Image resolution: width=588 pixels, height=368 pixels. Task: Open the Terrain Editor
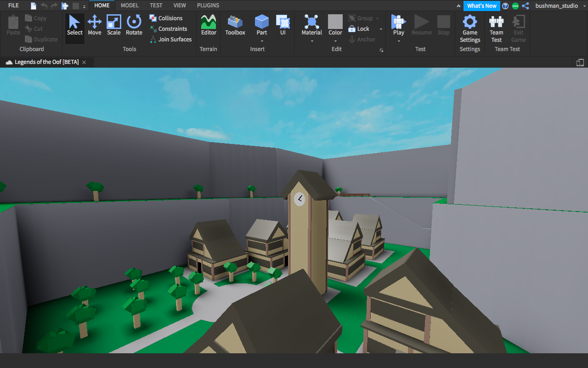coord(209,25)
